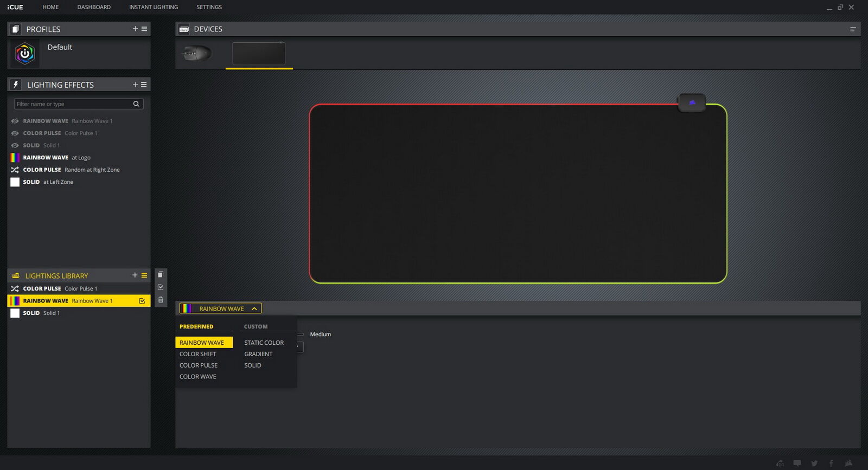The image size is (868, 470).
Task: Open the Settings menu
Action: point(209,7)
